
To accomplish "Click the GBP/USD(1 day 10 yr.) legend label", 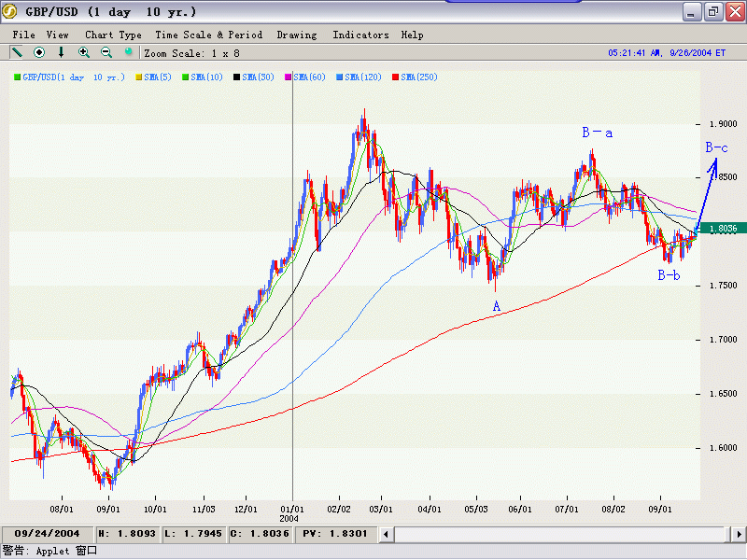I will (74, 77).
